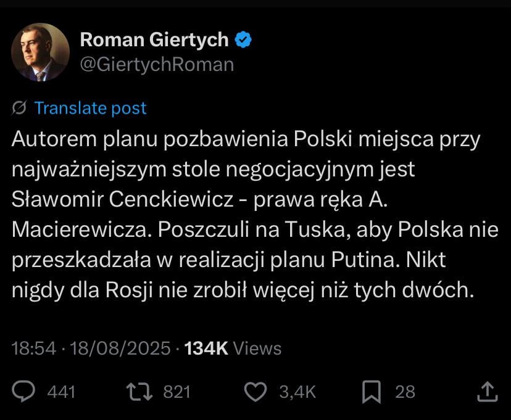The height and width of the screenshot is (420, 511).
Task: Click the 18/08/2025 post date
Action: (120, 348)
